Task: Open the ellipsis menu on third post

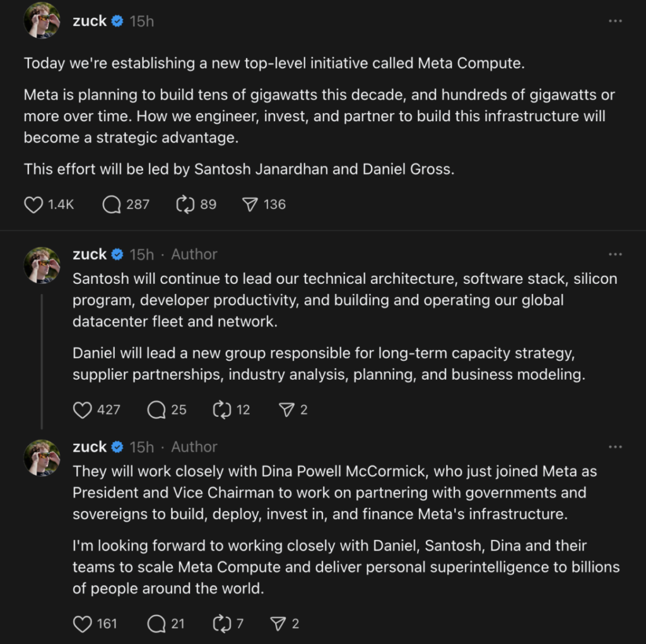Action: pos(615,447)
